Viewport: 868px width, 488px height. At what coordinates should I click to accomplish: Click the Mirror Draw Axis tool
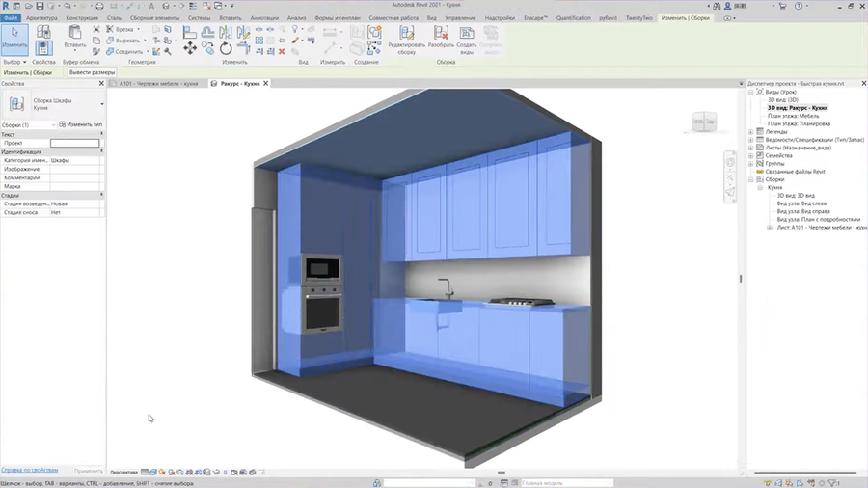click(x=244, y=33)
